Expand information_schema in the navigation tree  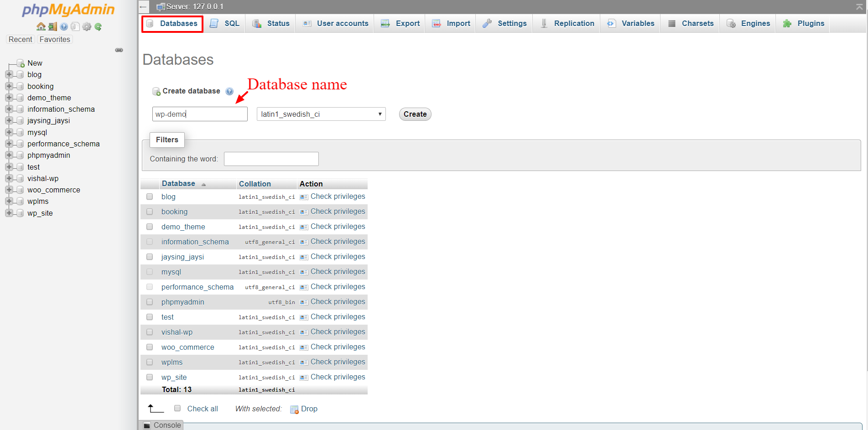[x=9, y=109]
